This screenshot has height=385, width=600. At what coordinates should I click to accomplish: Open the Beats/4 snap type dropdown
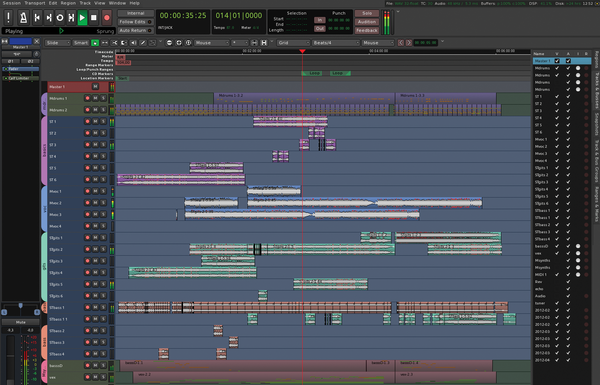(336, 43)
